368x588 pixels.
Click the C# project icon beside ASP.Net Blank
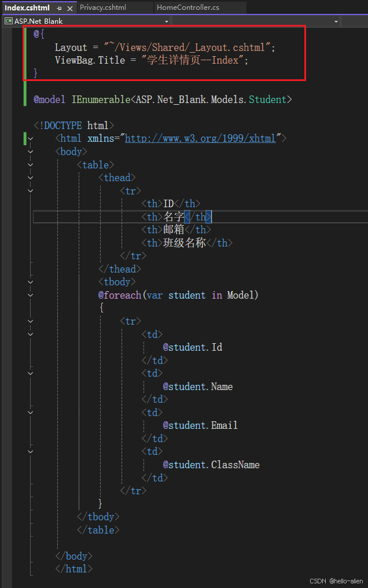tap(8, 21)
